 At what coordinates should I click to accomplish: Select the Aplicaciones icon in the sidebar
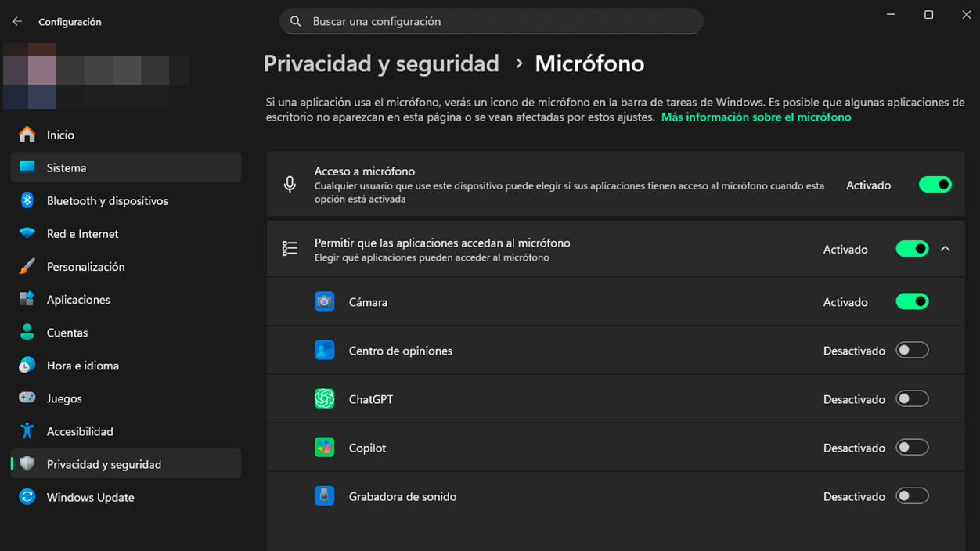coord(27,299)
